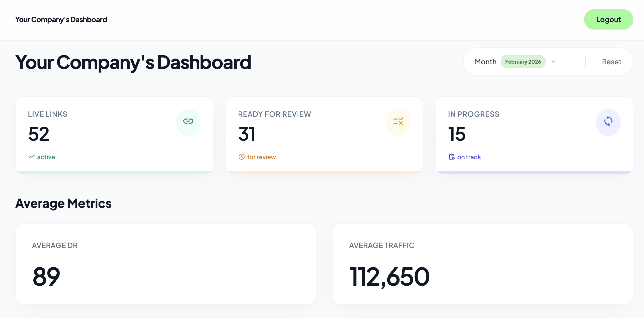The height and width of the screenshot is (318, 644).
Task: Expand the month selector chevron arrow
Action: pos(553,62)
